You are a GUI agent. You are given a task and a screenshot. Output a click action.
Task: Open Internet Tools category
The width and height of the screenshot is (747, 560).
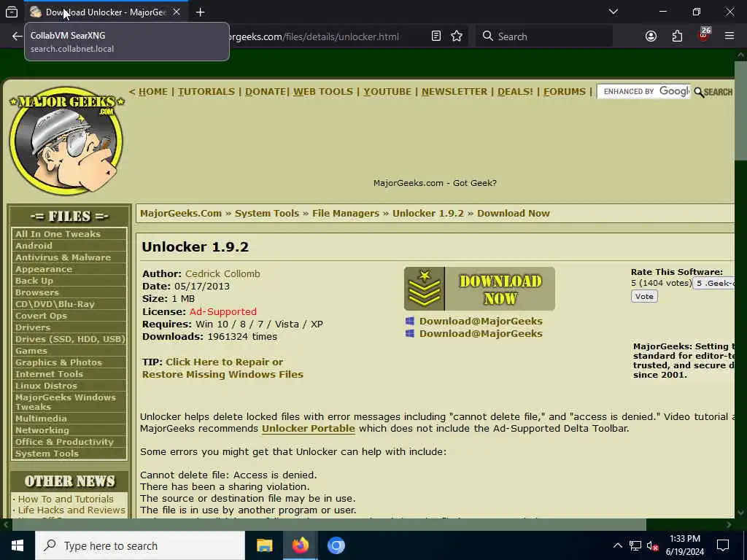(49, 374)
